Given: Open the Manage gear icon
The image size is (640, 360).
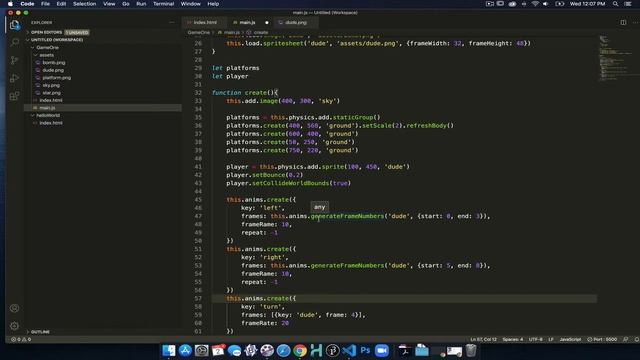Looking at the screenshot, I should pyautogui.click(x=14, y=326).
